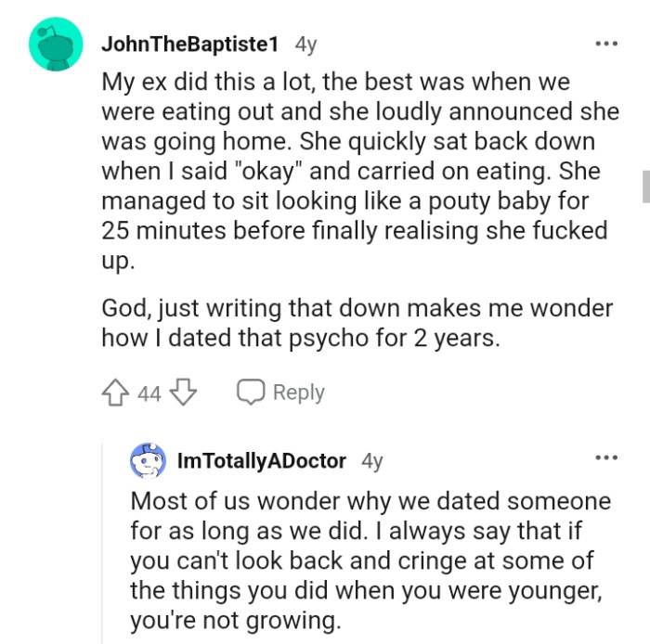Image resolution: width=650 pixels, height=644 pixels.
Task: Click the reply text starting "Most of us wonder"
Action: coord(370,561)
